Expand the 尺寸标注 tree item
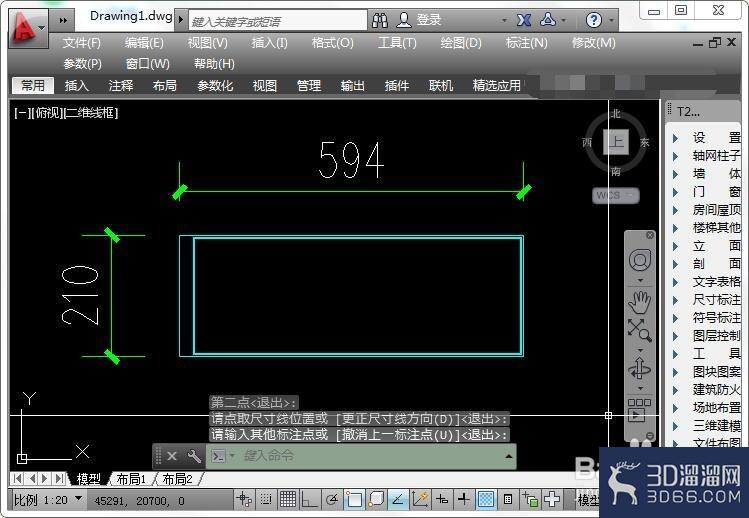 (x=675, y=300)
